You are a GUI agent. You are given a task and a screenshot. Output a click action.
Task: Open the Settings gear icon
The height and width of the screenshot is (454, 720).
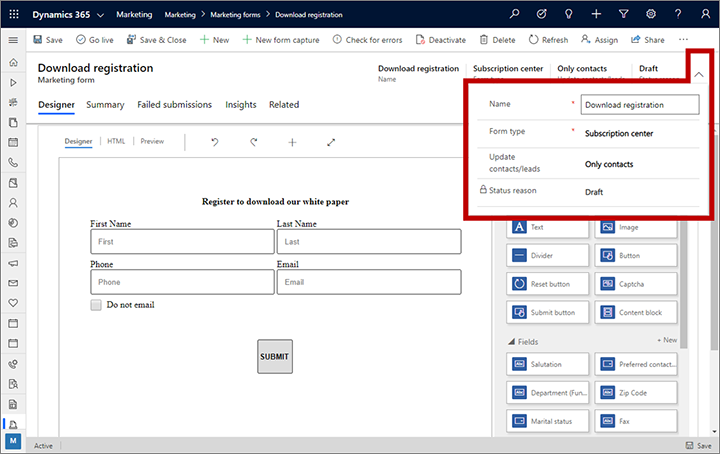click(651, 15)
